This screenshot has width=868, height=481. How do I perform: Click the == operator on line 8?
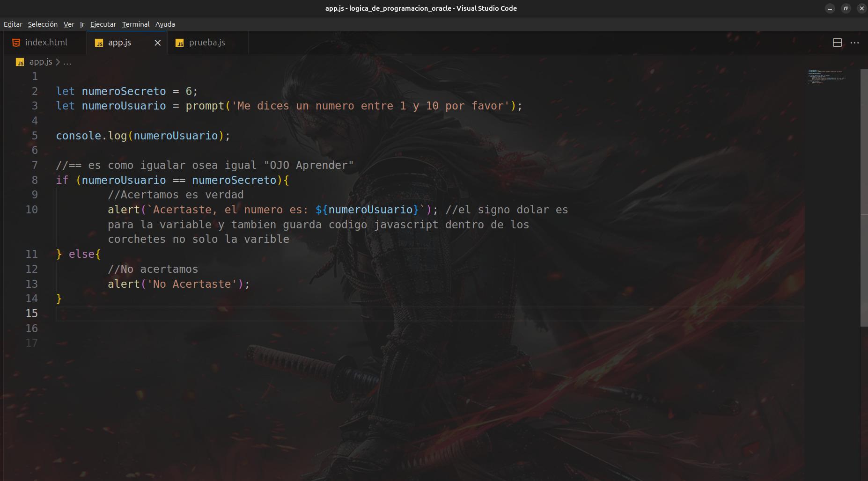point(179,180)
